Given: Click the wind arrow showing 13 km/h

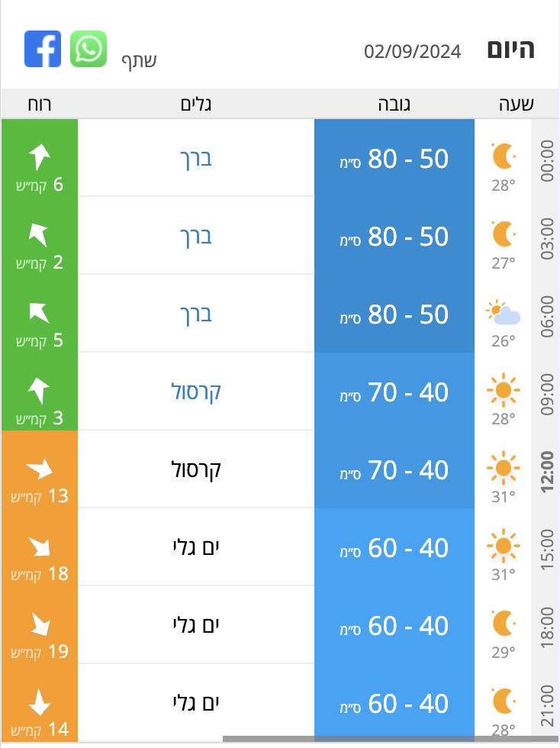Looking at the screenshot, I should click(40, 469).
